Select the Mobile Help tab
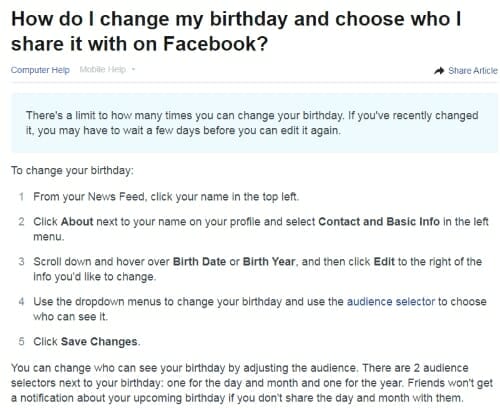Screen dimensions: 500x408 pyautogui.click(x=103, y=69)
